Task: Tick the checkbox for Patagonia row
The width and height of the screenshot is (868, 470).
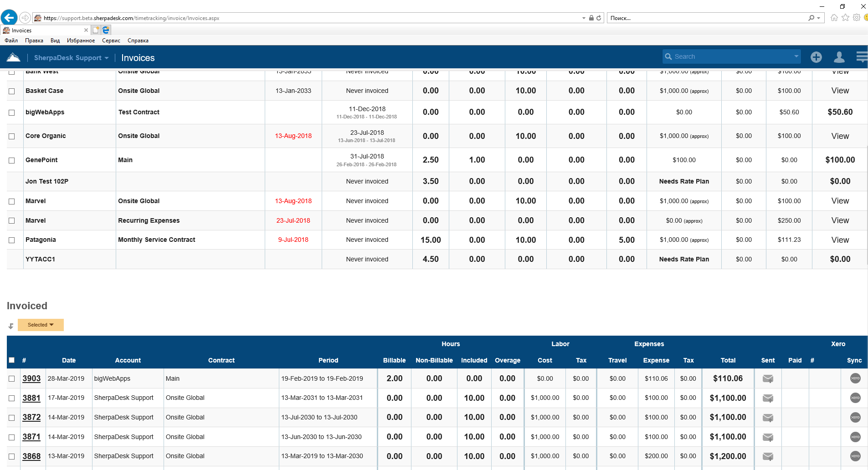Action: (12, 240)
